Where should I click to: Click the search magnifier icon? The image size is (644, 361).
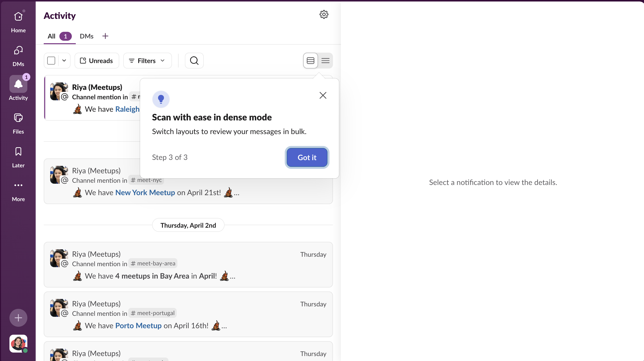[x=194, y=61]
